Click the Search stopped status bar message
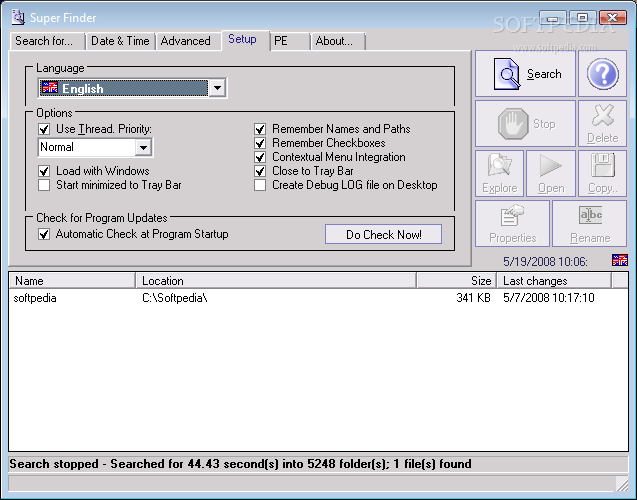The image size is (637, 500). coord(240,464)
